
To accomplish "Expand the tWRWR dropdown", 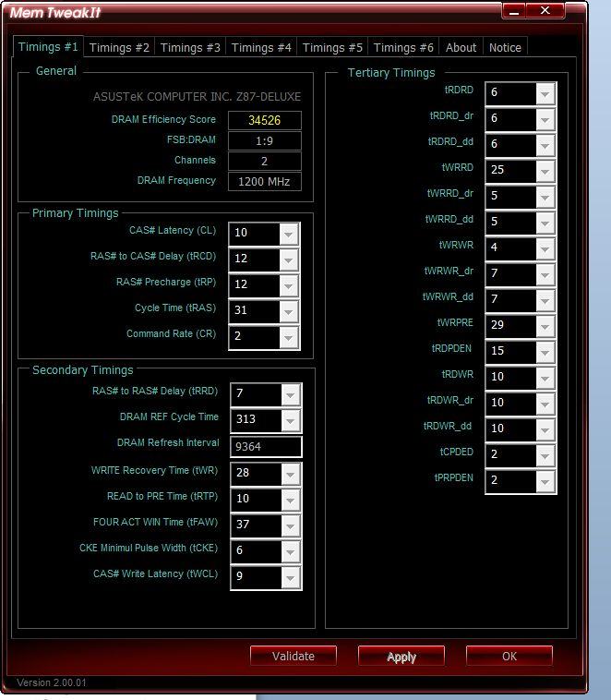I will pos(545,249).
